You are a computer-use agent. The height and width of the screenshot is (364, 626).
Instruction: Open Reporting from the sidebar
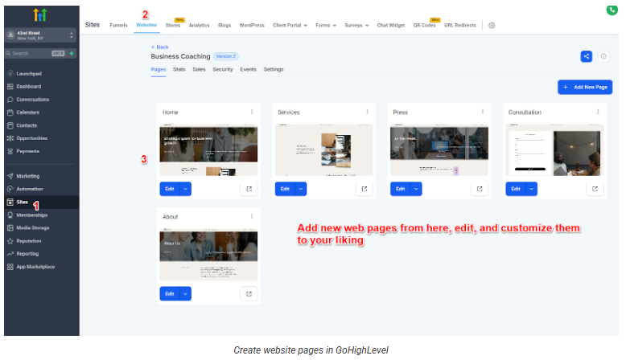[x=27, y=254]
